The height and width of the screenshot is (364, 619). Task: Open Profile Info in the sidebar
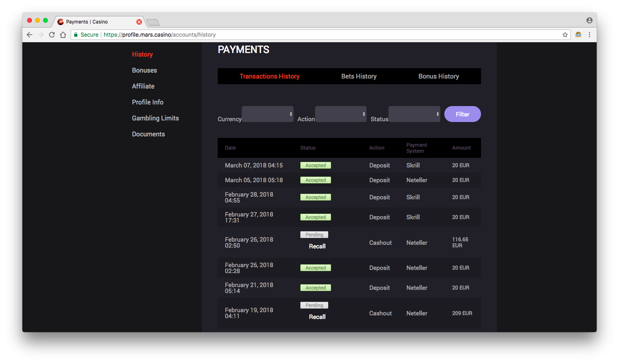pyautogui.click(x=148, y=102)
